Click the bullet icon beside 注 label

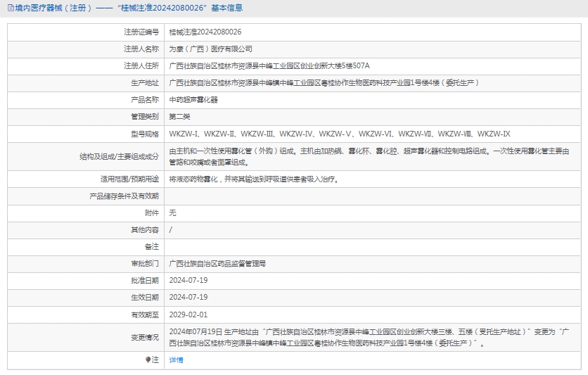pyautogui.click(x=148, y=360)
